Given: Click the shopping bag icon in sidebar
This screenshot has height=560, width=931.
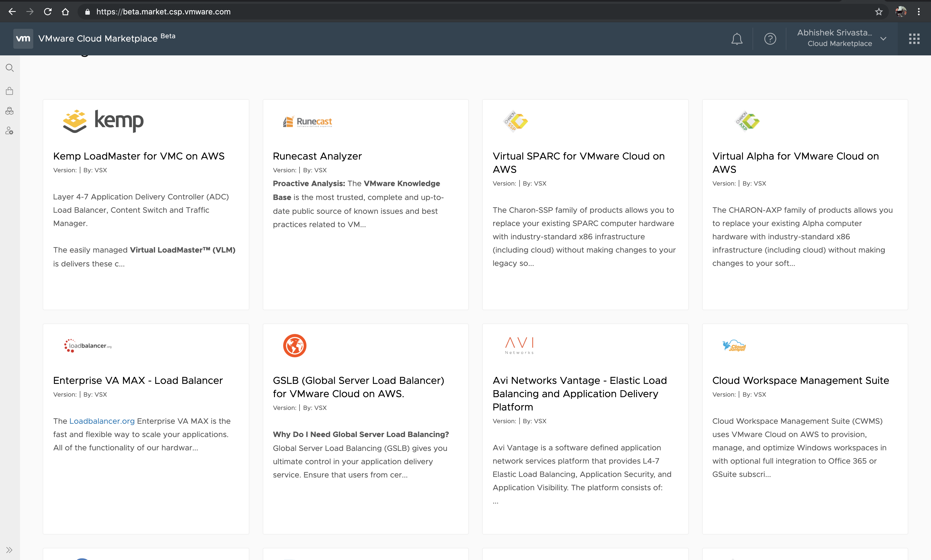Looking at the screenshot, I should point(9,91).
